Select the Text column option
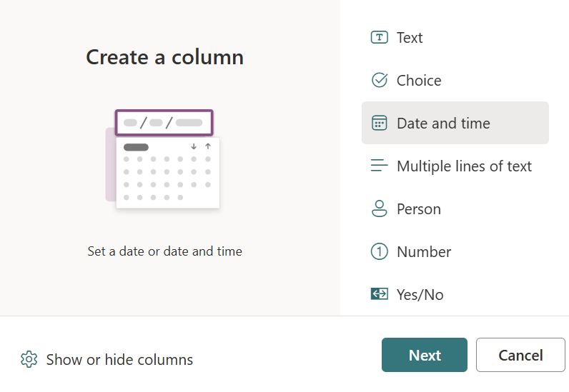Screen dimensions: 569x392 tap(410, 38)
